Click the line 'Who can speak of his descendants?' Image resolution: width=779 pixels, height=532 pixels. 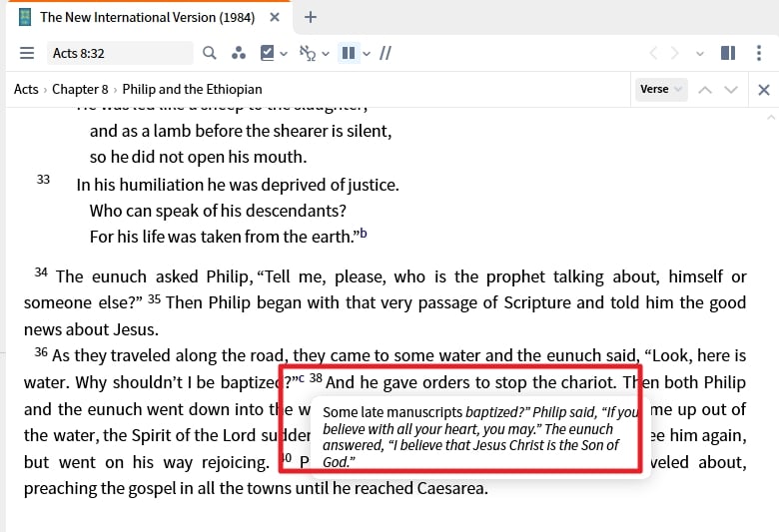point(218,211)
